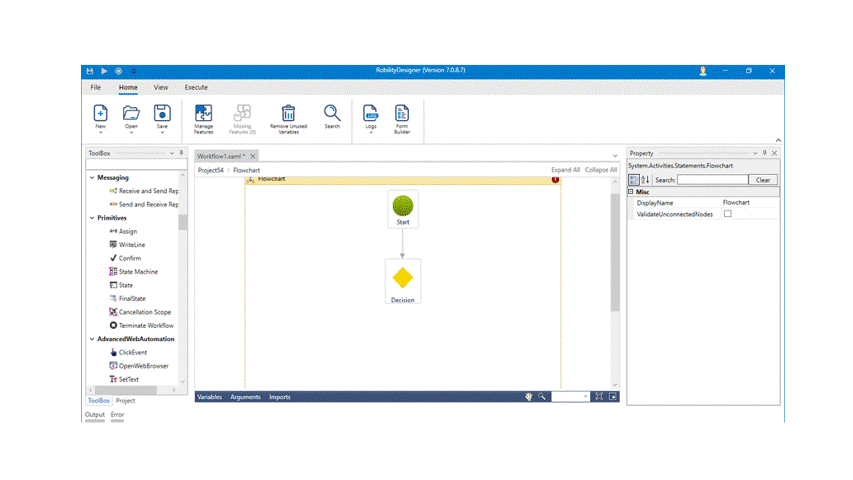The width and height of the screenshot is (853, 480).
Task: Open the View ribbon tab
Action: coord(160,88)
